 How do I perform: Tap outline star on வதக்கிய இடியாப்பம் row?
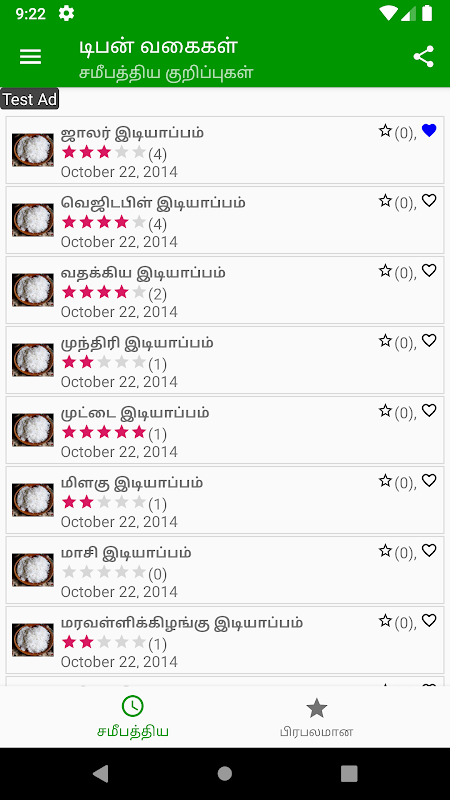385,270
